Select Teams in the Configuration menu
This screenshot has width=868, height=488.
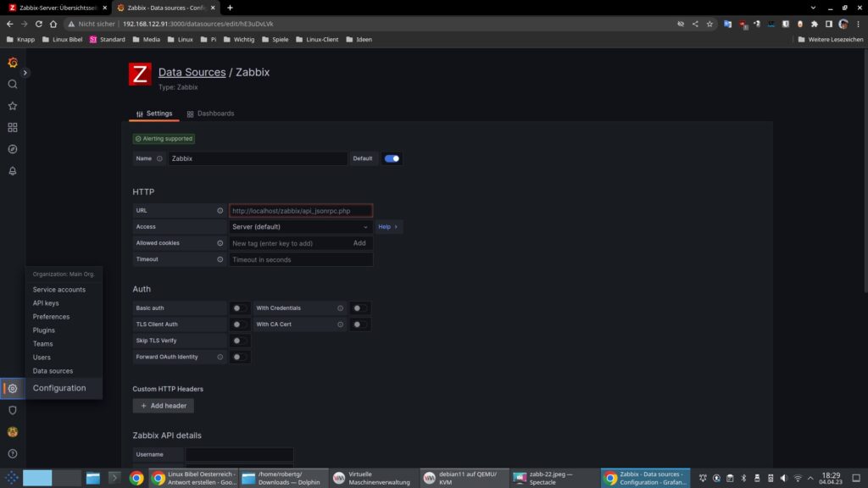42,344
